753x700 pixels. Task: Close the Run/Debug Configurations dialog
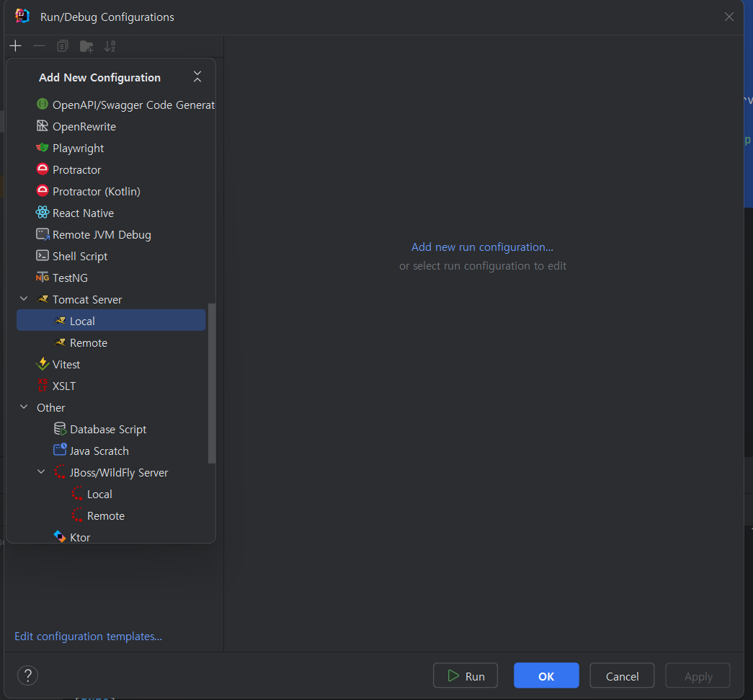pyautogui.click(x=729, y=17)
